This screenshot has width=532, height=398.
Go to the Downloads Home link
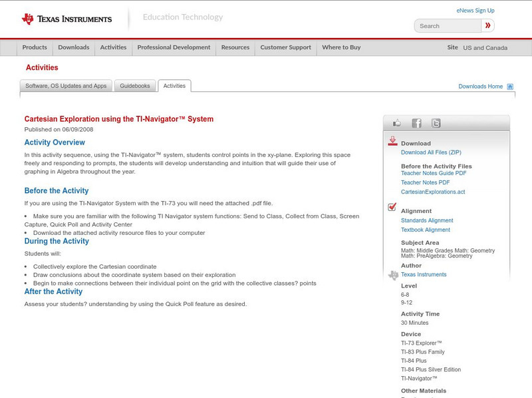[480, 87]
